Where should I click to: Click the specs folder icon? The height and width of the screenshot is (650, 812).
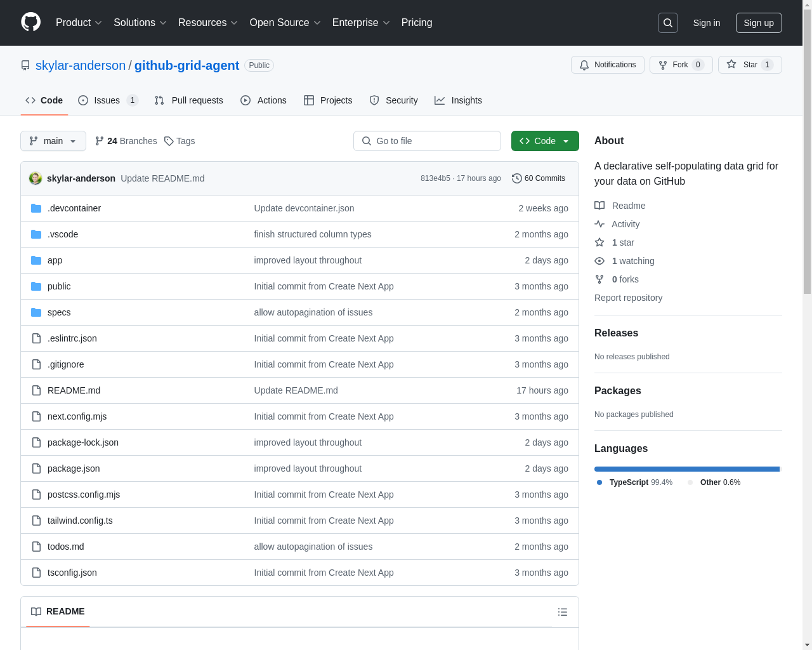[36, 312]
